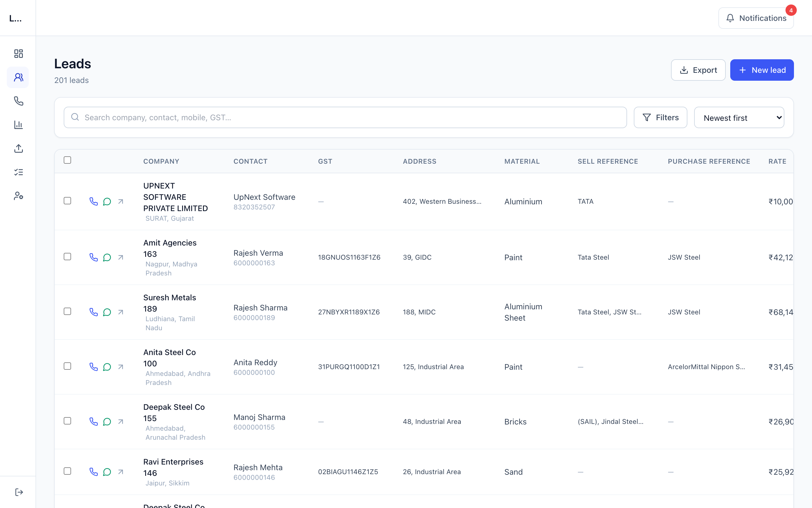Focus the lead search input field
Image resolution: width=812 pixels, height=508 pixels.
point(345,118)
